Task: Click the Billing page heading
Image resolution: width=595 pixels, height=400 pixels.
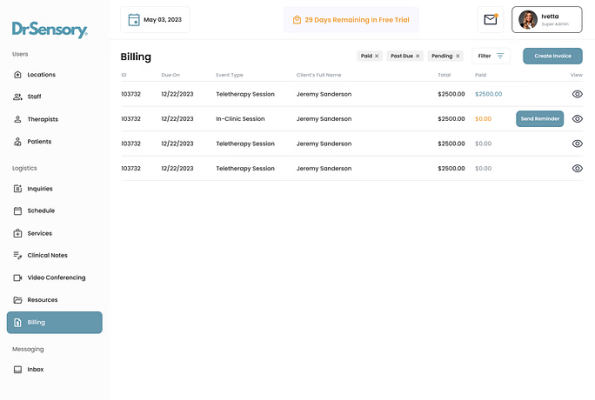Action: click(x=136, y=57)
